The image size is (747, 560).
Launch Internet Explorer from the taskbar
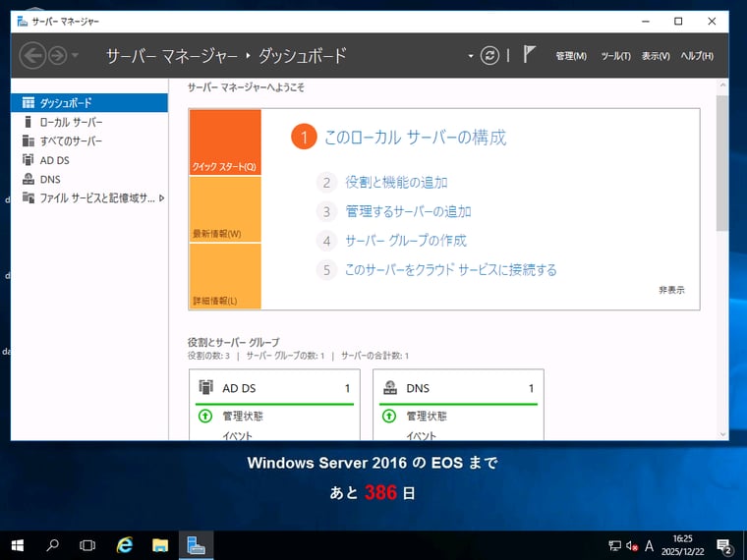pos(125,545)
